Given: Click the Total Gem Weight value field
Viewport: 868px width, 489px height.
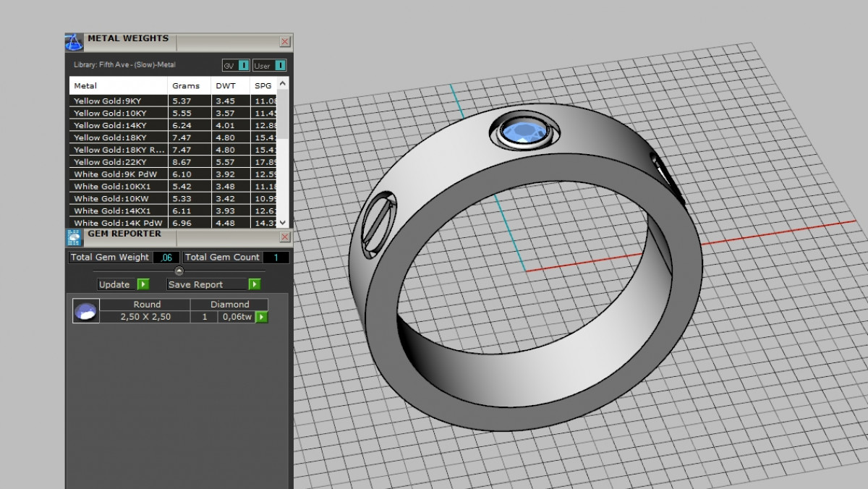Looking at the screenshot, I should [x=166, y=258].
